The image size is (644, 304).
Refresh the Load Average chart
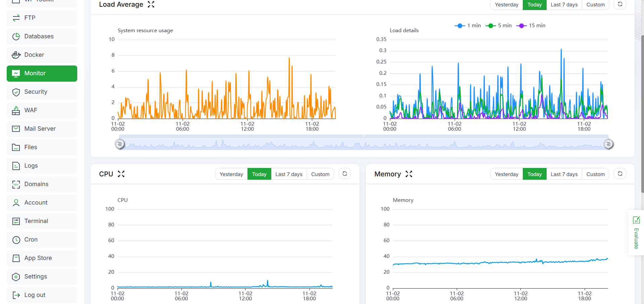[x=620, y=4]
